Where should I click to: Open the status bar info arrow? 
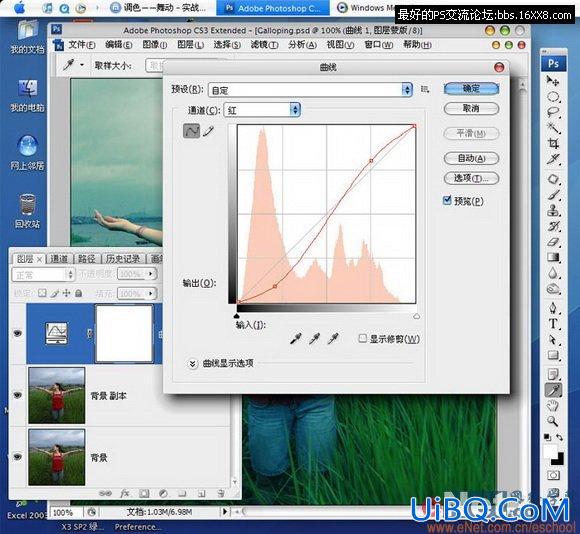click(224, 512)
